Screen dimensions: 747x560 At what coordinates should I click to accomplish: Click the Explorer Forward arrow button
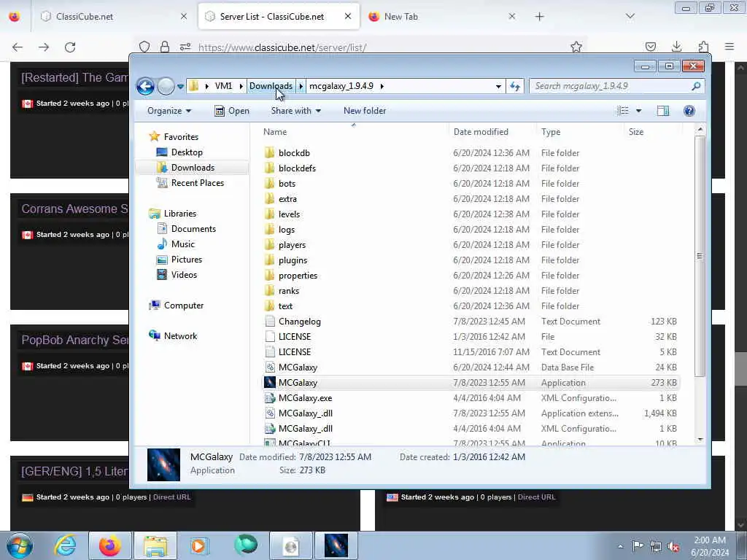166,86
